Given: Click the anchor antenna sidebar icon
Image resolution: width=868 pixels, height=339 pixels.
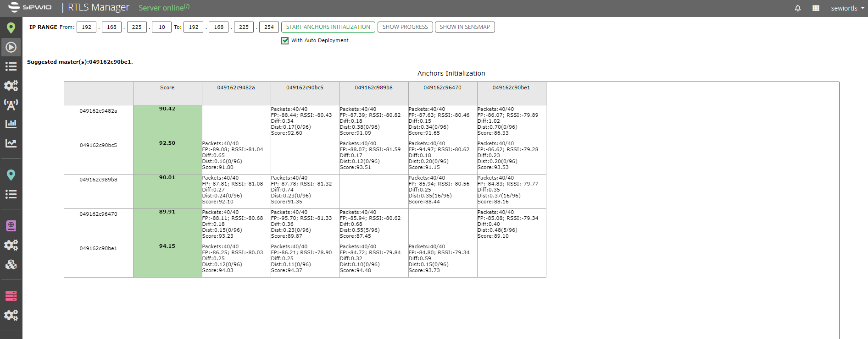Looking at the screenshot, I should tap(11, 105).
